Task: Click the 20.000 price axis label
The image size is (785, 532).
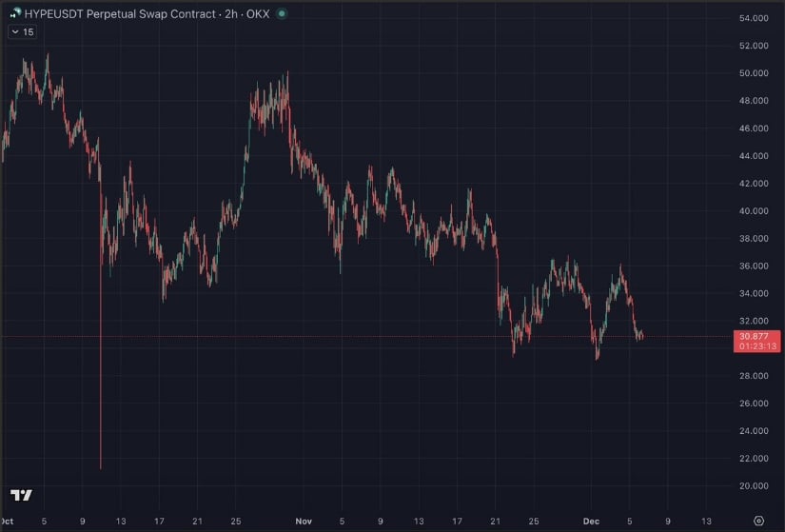Action: pyautogui.click(x=754, y=485)
